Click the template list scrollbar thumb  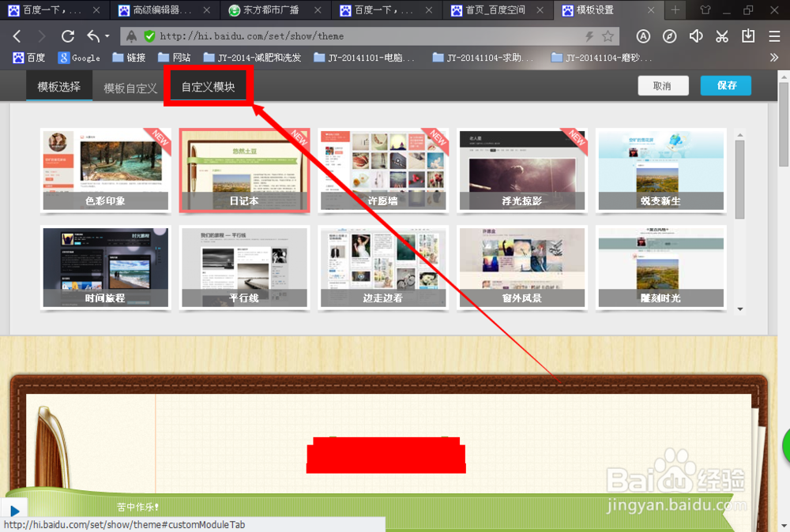pyautogui.click(x=739, y=179)
